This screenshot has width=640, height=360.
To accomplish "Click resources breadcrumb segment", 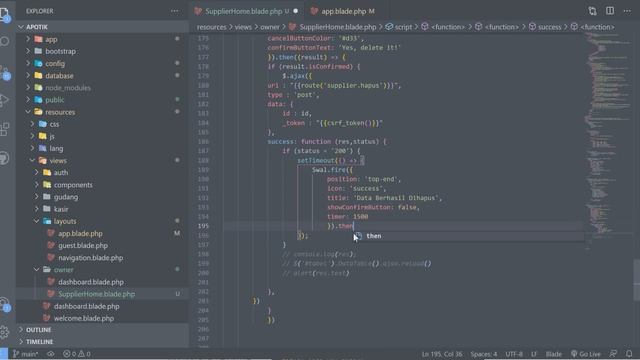I will [211, 27].
